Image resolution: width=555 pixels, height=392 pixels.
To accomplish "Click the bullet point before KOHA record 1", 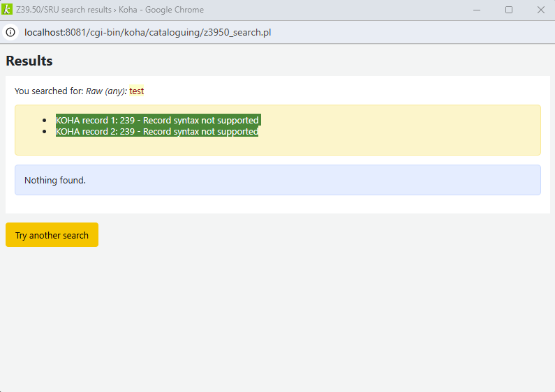I will pos(46,120).
